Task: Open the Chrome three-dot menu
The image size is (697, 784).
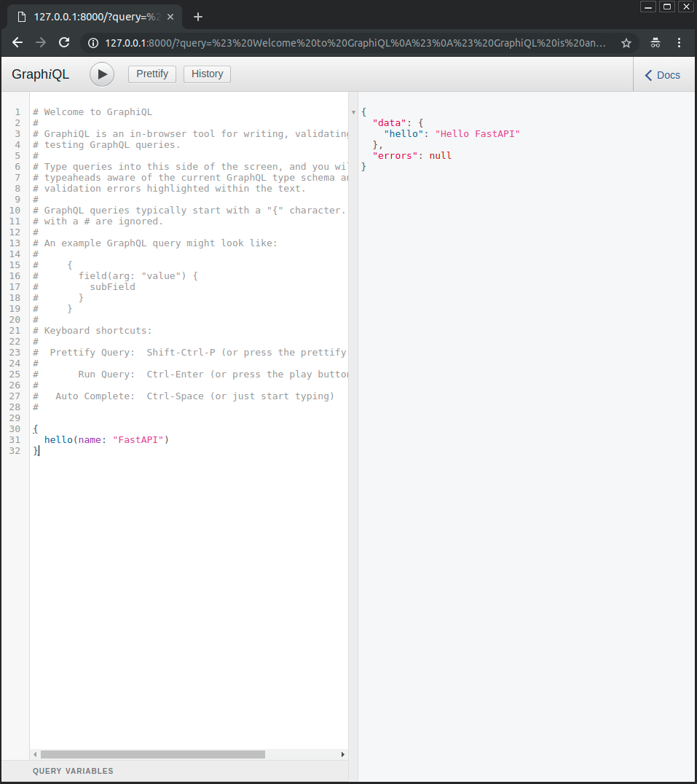Action: click(679, 43)
